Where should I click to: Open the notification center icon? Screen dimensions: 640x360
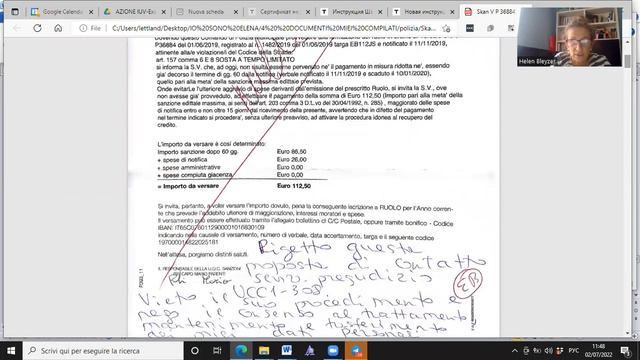(625, 351)
